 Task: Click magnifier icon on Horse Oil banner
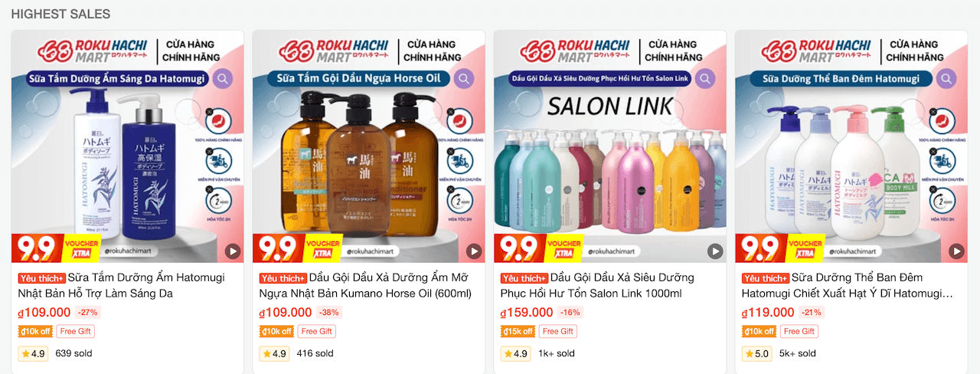pyautogui.click(x=464, y=78)
